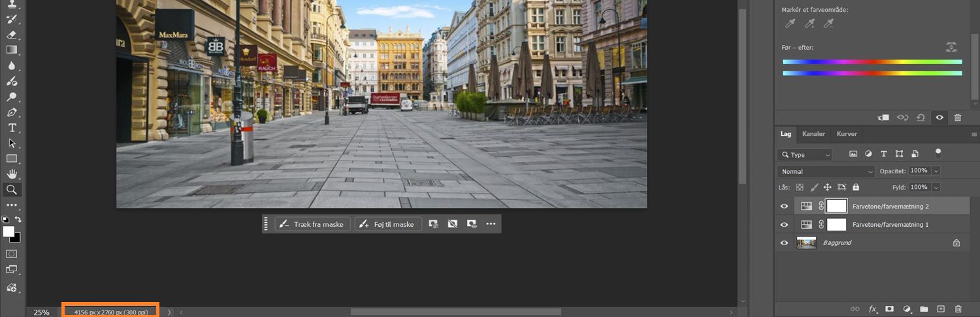This screenshot has width=980, height=317.
Task: Click the Fyld 100% value field
Action: 919,187
